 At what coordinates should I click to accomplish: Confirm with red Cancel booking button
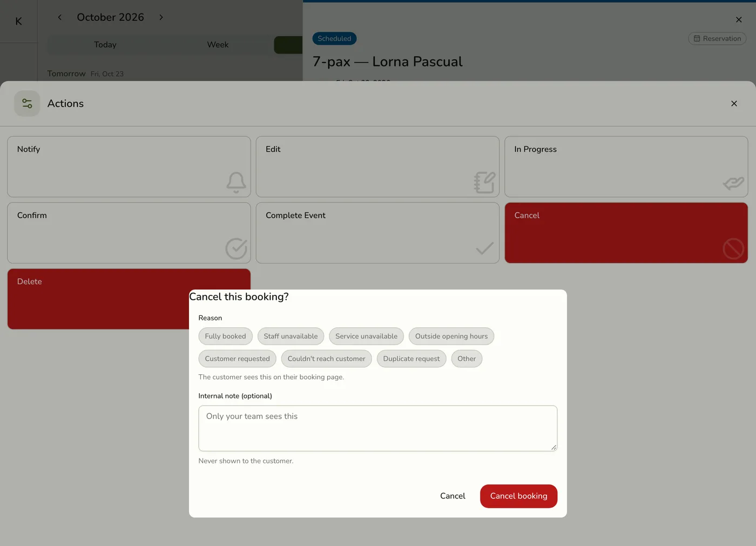(x=518, y=496)
